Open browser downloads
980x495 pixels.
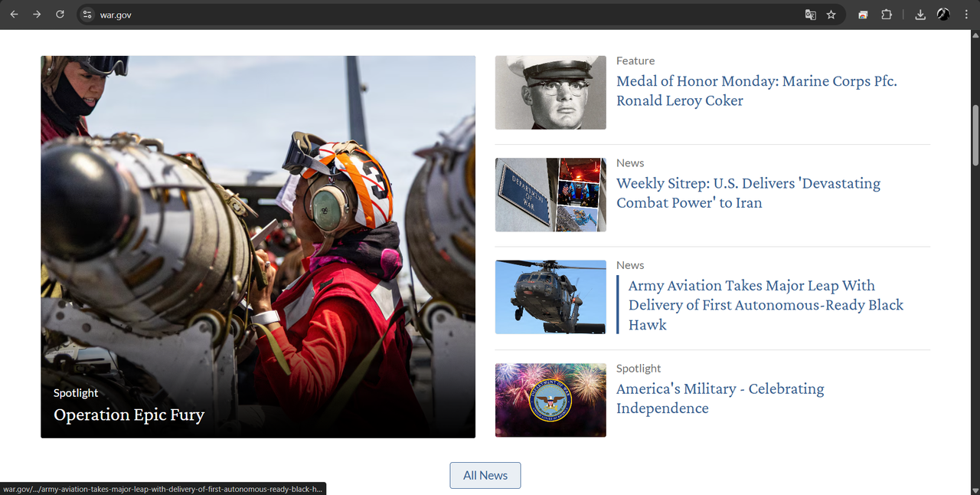(920, 15)
